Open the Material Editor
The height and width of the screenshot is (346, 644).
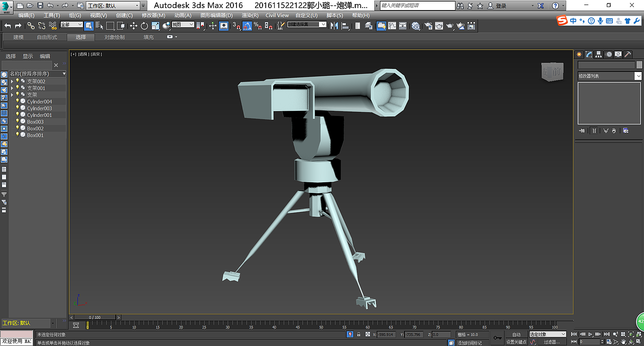(416, 26)
